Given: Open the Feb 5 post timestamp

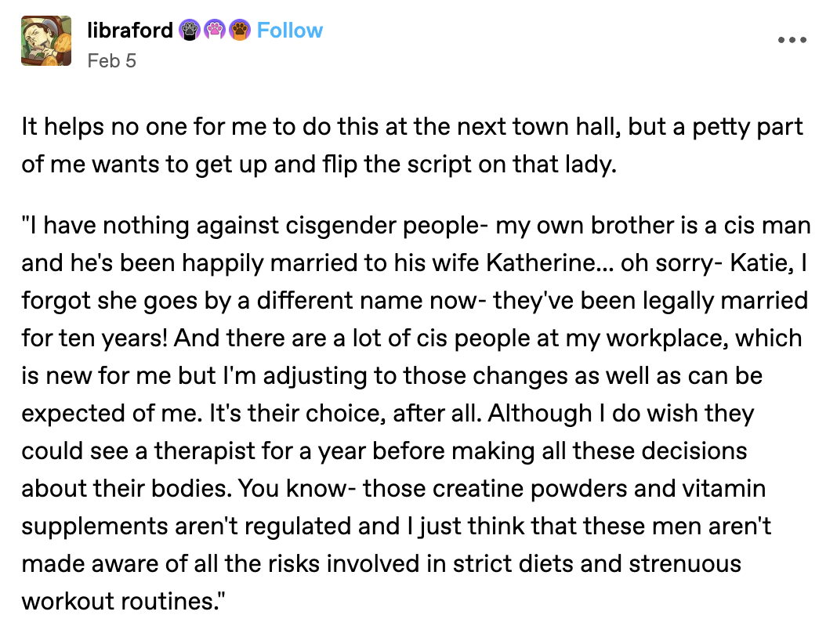Looking at the screenshot, I should pos(111,61).
